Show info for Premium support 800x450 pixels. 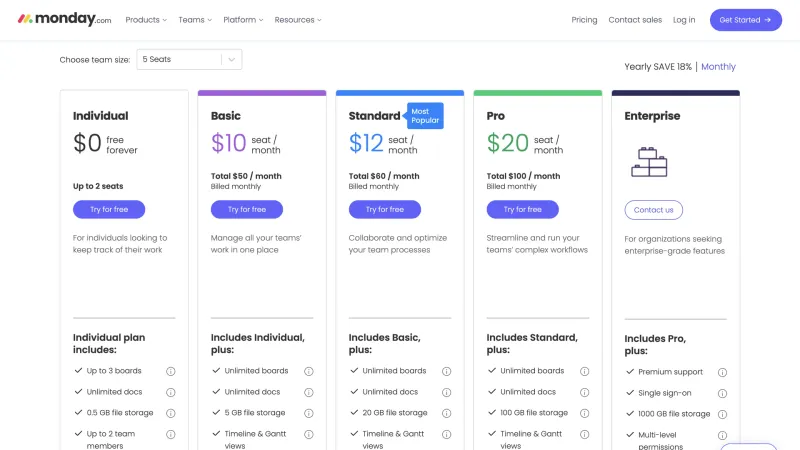tap(722, 372)
